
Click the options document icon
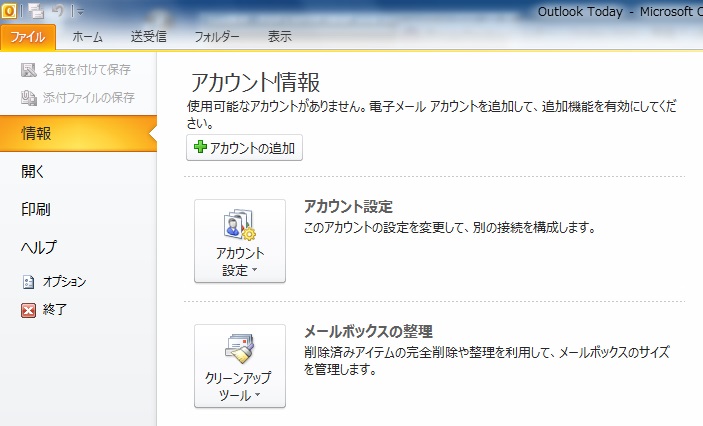point(28,282)
